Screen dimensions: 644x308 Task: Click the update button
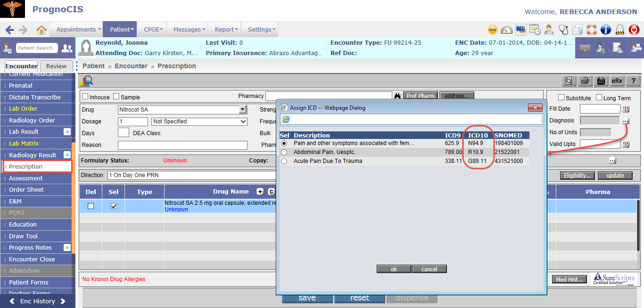pyautogui.click(x=615, y=176)
